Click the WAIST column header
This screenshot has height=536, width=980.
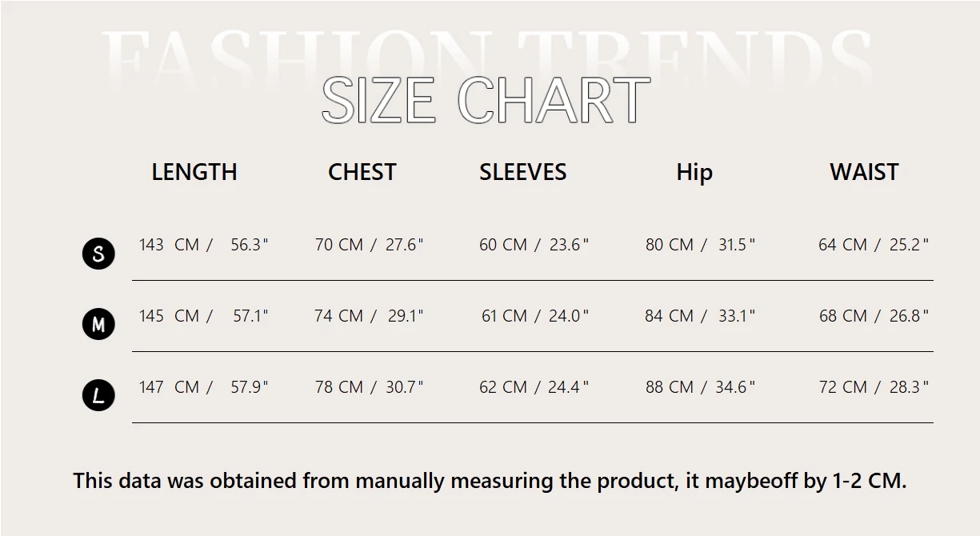click(x=864, y=172)
